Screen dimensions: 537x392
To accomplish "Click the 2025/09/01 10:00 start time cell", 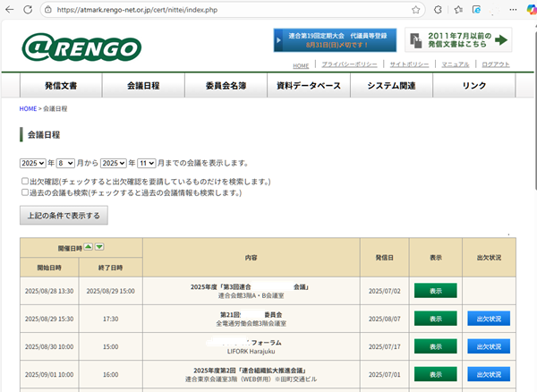I will 49,374.
